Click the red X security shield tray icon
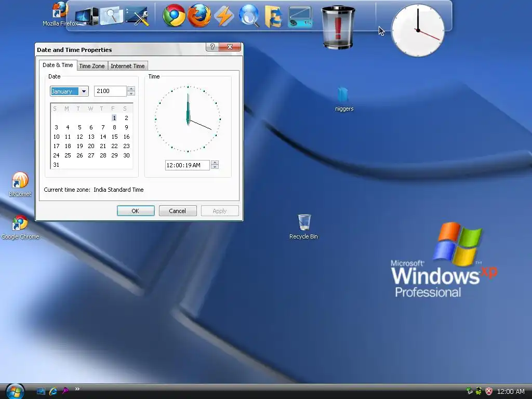Viewport: 532px width, 399px height. coord(489,391)
